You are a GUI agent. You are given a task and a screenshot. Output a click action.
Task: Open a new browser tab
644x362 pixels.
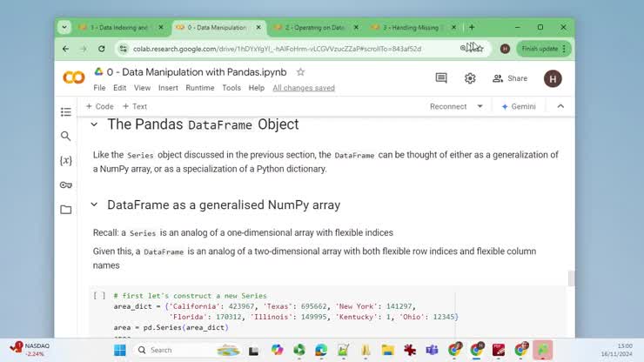(472, 28)
